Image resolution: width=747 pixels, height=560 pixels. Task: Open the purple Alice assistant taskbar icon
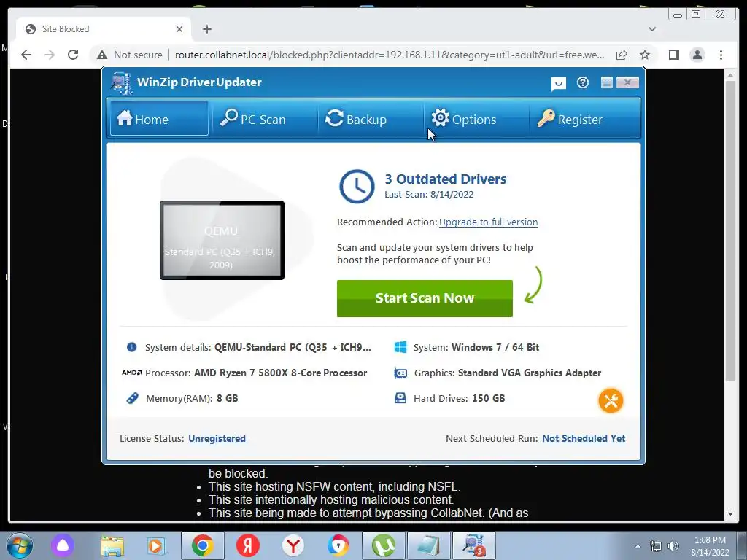[x=63, y=545]
